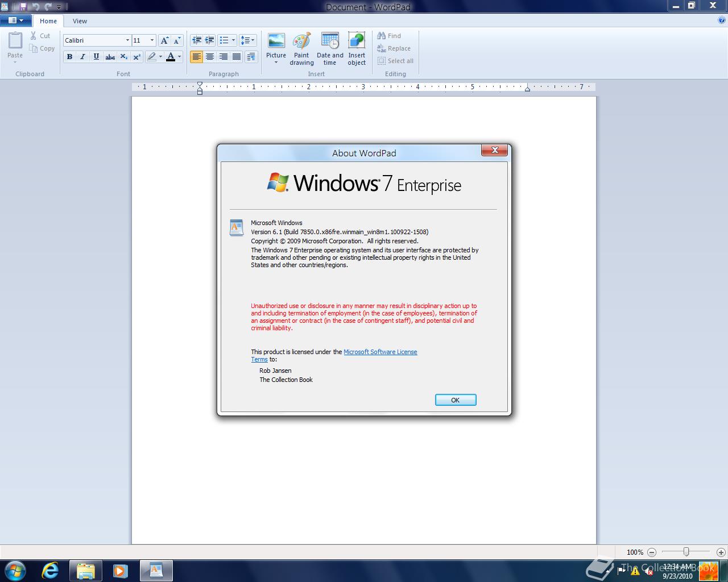Screen dimensions: 728x582
Task: Click the bullet list icon
Action: [x=224, y=40]
